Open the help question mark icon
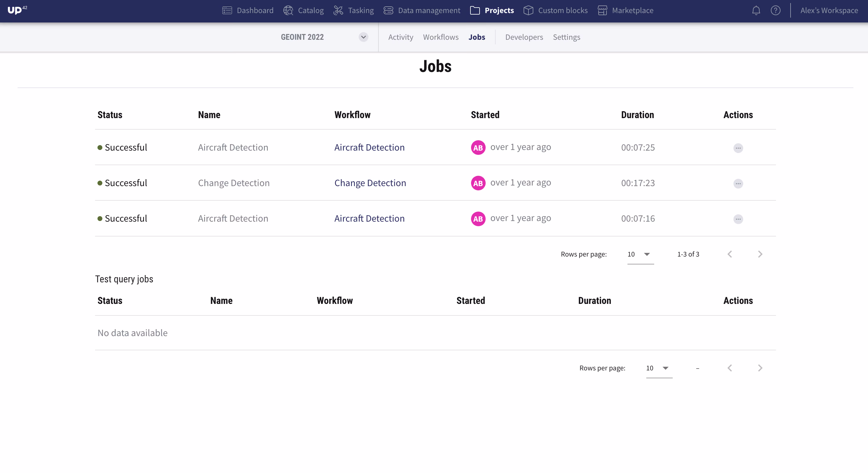 pos(775,10)
